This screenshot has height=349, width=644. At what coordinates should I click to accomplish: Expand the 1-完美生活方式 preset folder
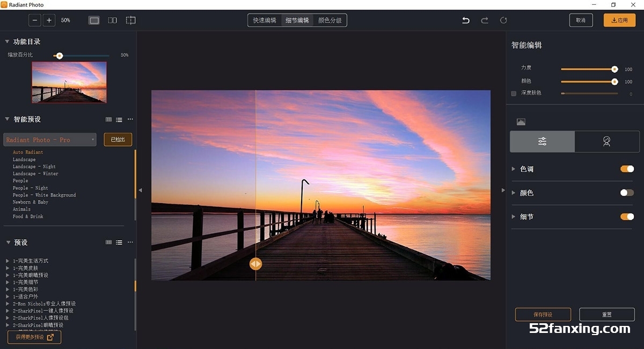pos(8,261)
